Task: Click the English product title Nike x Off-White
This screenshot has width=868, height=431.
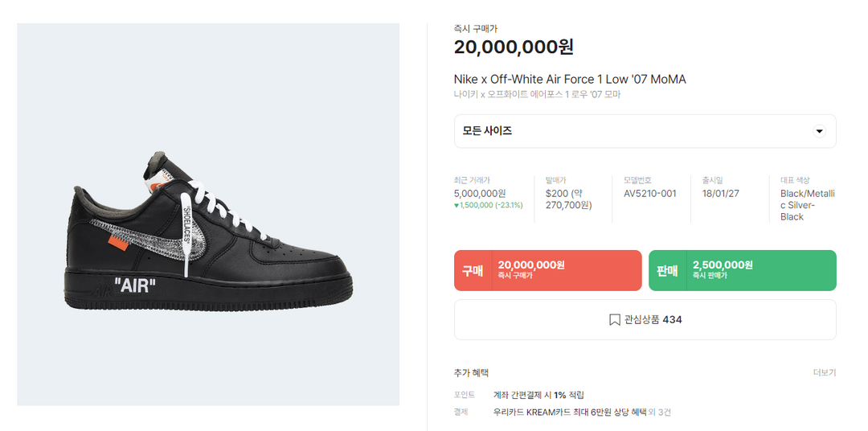Action: (x=570, y=79)
